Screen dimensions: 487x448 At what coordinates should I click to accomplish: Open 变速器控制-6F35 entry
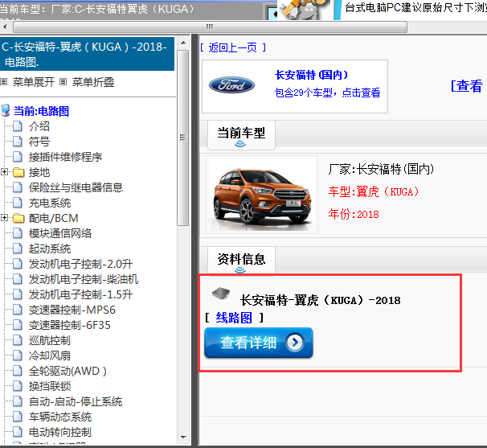[70, 325]
